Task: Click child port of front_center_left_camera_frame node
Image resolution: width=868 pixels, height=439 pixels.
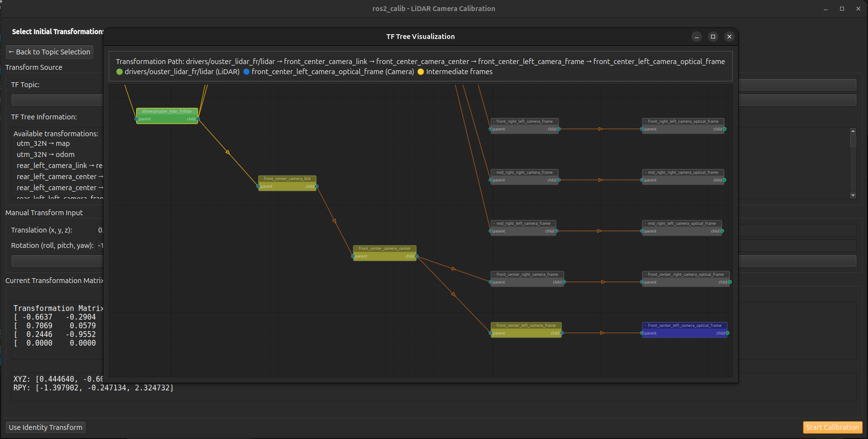Action: [562, 333]
